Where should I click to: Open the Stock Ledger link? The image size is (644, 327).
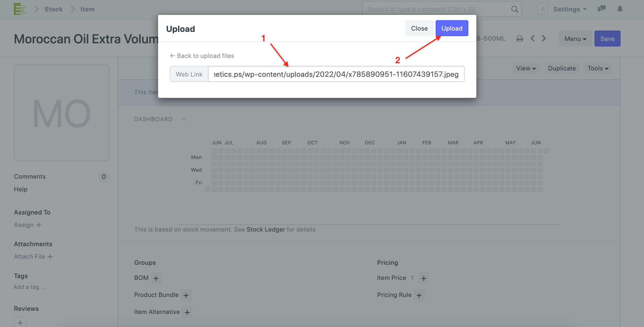coord(266,229)
